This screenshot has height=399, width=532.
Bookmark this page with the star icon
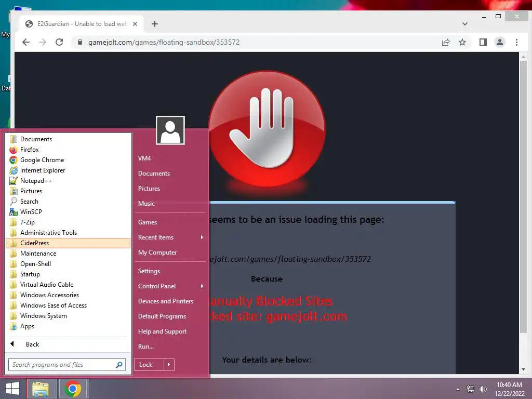click(462, 42)
